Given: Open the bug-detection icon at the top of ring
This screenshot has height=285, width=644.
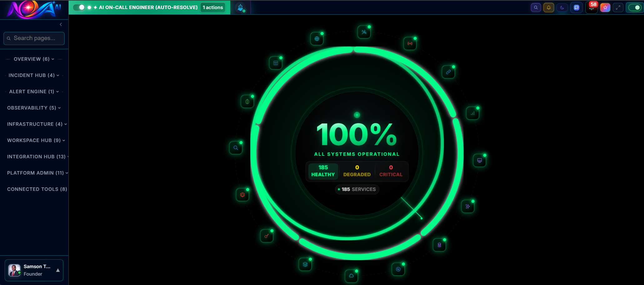Looking at the screenshot, I should (x=364, y=32).
